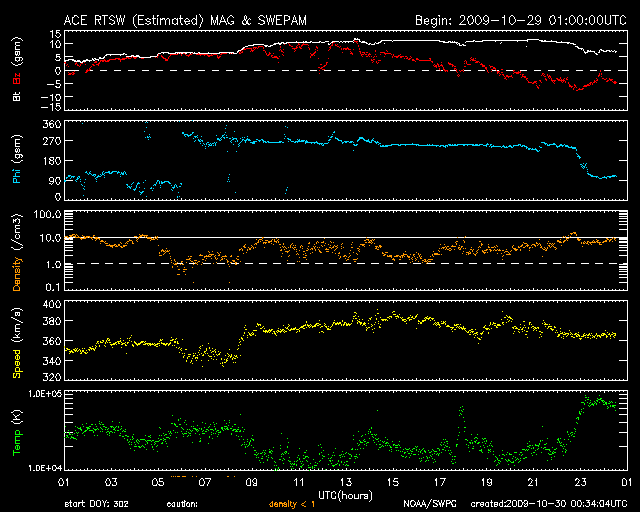Image resolution: width=640 pixels, height=512 pixels.
Task: Select the orange 'density < 1' caution legend
Action: [x=292, y=504]
